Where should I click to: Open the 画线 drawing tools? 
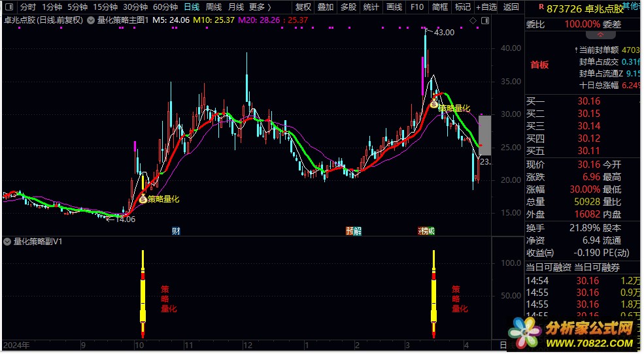click(x=394, y=7)
